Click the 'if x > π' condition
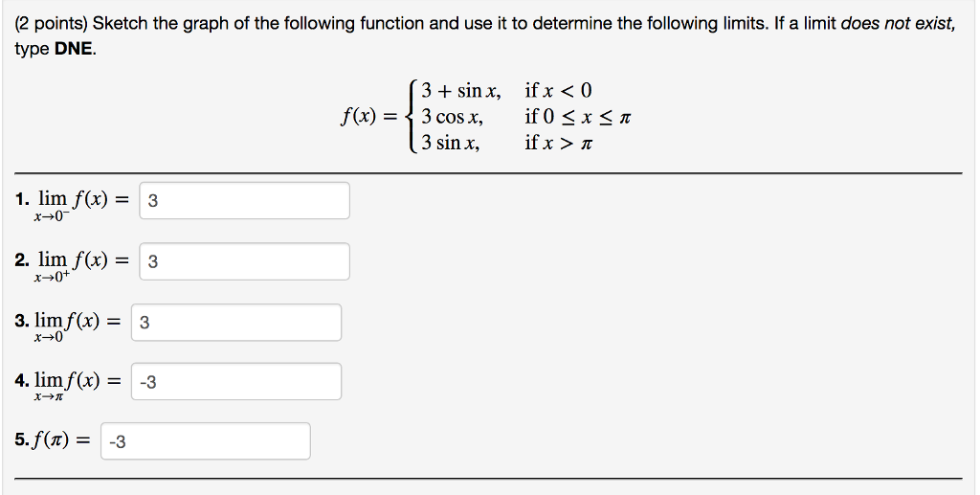 pyautogui.click(x=559, y=143)
